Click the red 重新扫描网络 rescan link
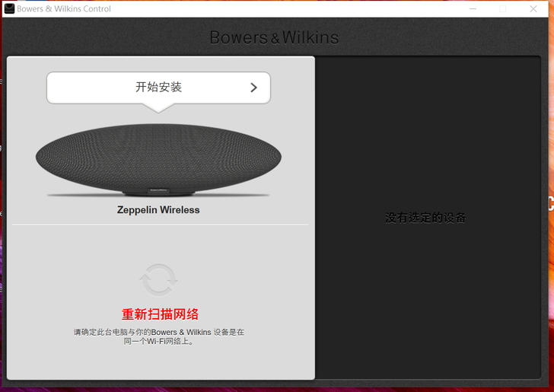 160,314
